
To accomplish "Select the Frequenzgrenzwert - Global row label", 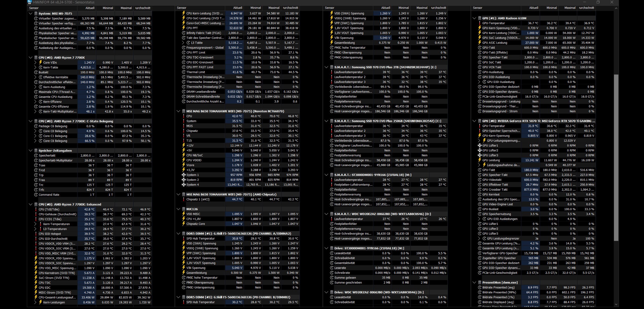I will pos(205,48).
